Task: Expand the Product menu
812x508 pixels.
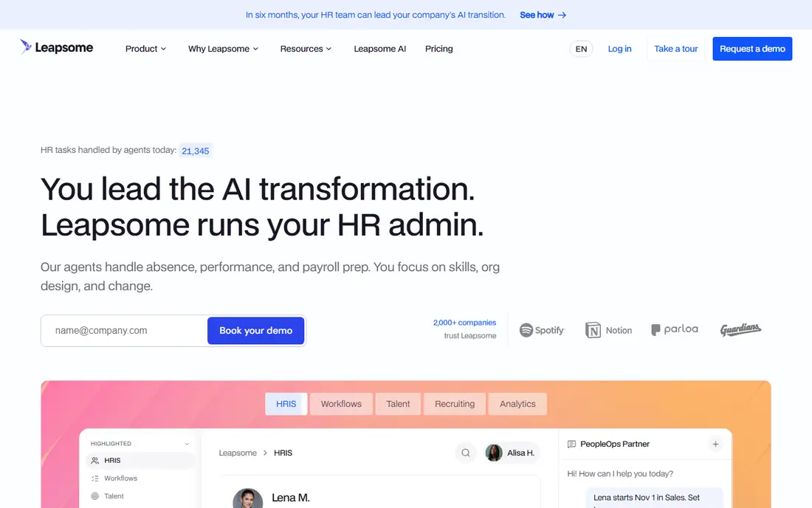Action: coord(145,49)
